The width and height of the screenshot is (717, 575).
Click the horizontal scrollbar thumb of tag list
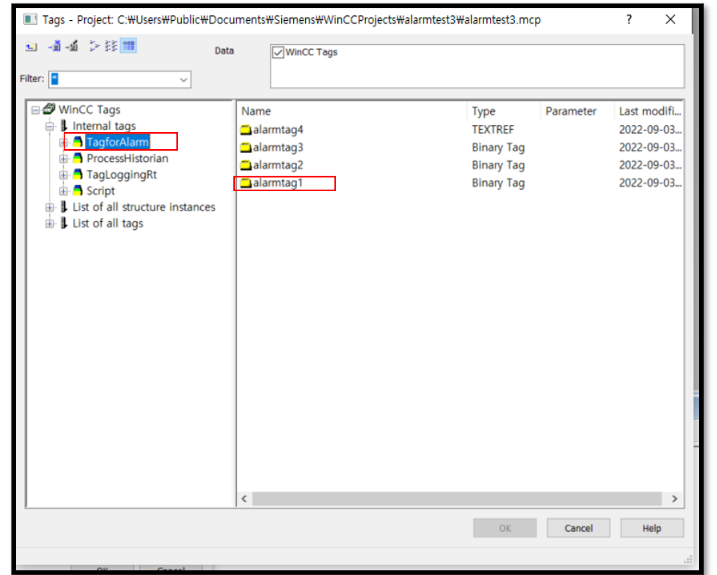(457, 499)
